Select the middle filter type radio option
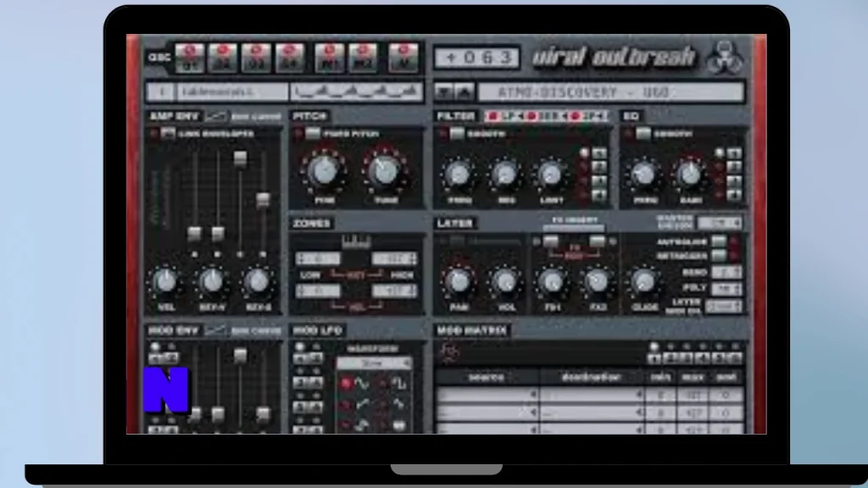Image resolution: width=868 pixels, height=488 pixels. coord(532,116)
